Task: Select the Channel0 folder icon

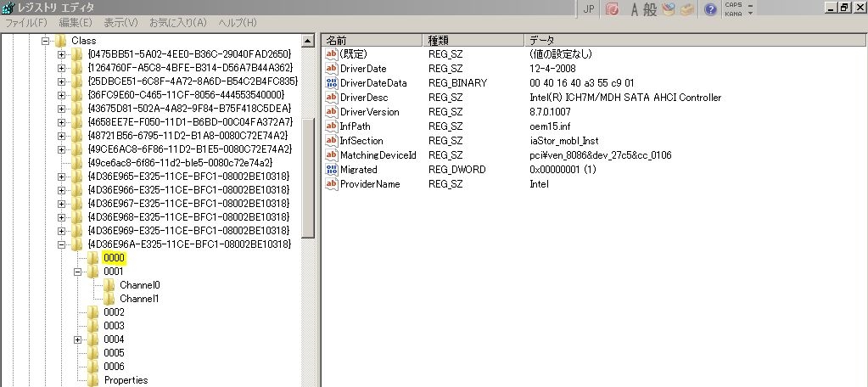Action: click(x=109, y=284)
